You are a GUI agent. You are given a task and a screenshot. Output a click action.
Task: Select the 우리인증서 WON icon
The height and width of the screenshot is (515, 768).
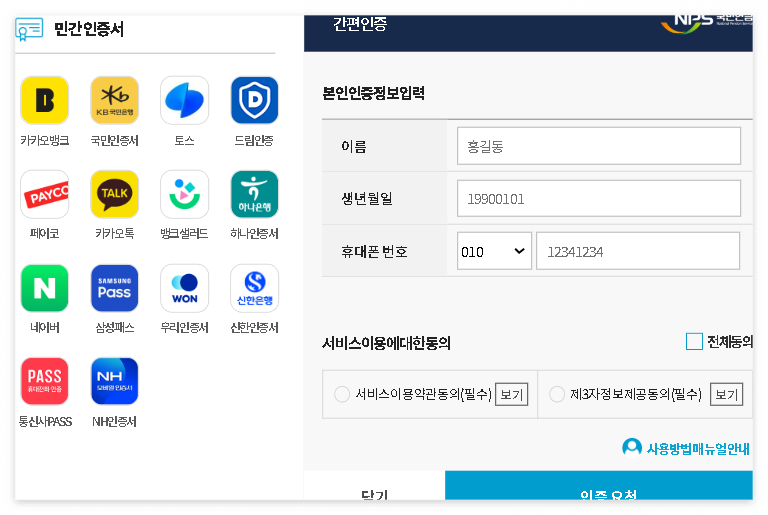(185, 288)
